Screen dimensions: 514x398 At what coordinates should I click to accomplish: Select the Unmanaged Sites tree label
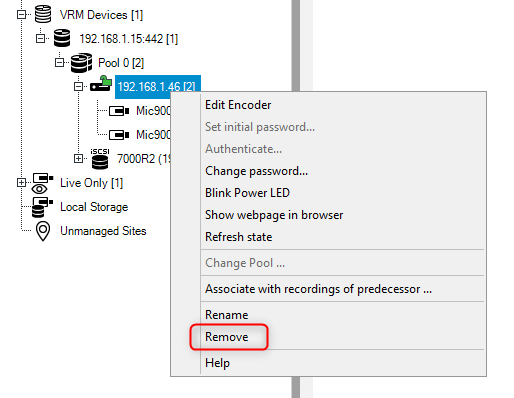pyautogui.click(x=103, y=231)
